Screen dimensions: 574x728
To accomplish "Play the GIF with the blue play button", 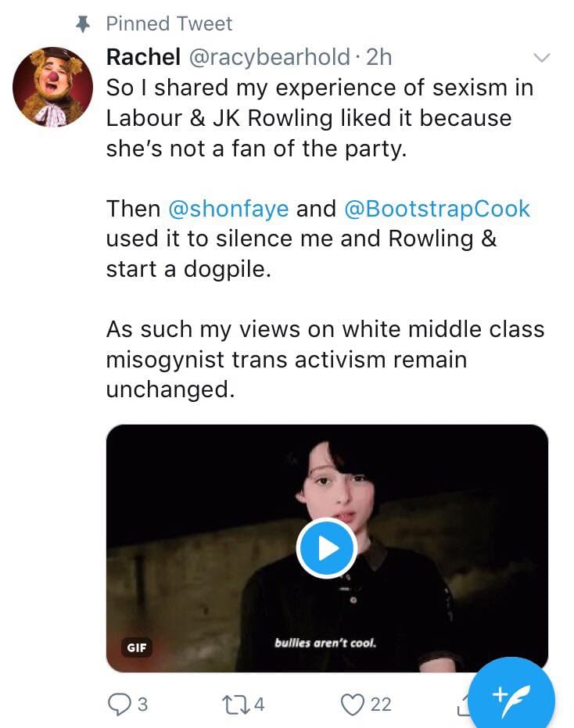I will (326, 548).
